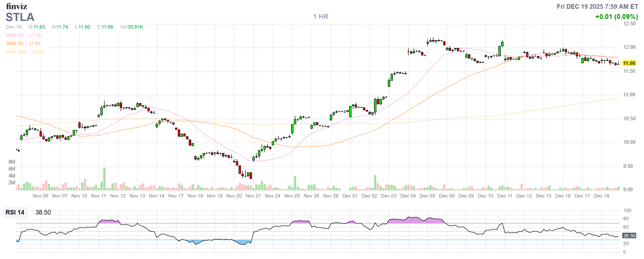Click the Vol 35.81K readout
This screenshot has height=259, width=644.
[x=132, y=27]
